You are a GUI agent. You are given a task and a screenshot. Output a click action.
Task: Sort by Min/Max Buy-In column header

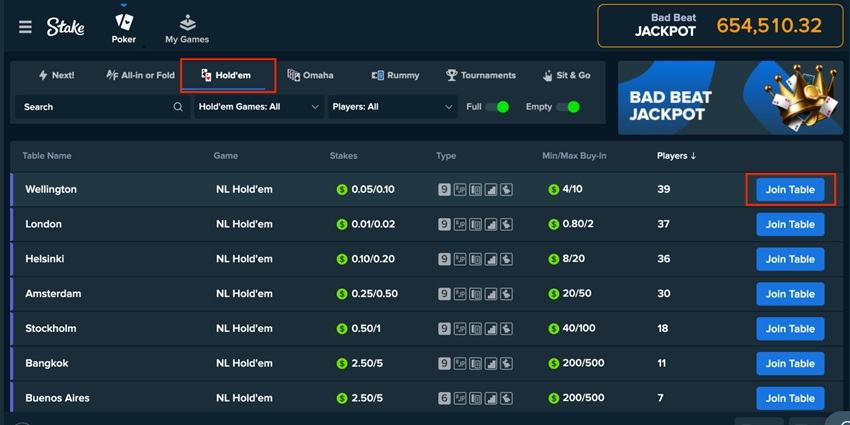click(574, 156)
